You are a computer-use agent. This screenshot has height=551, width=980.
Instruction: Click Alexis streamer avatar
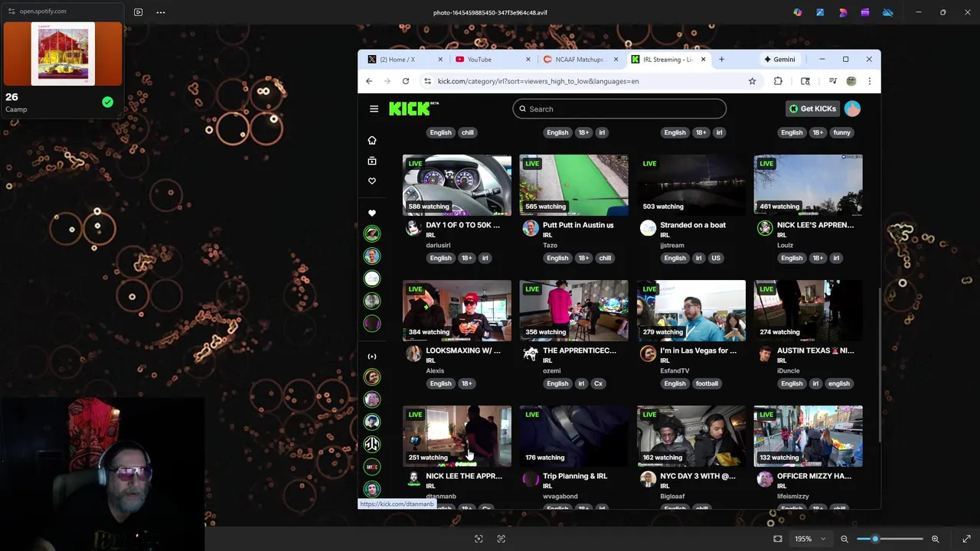click(x=413, y=354)
